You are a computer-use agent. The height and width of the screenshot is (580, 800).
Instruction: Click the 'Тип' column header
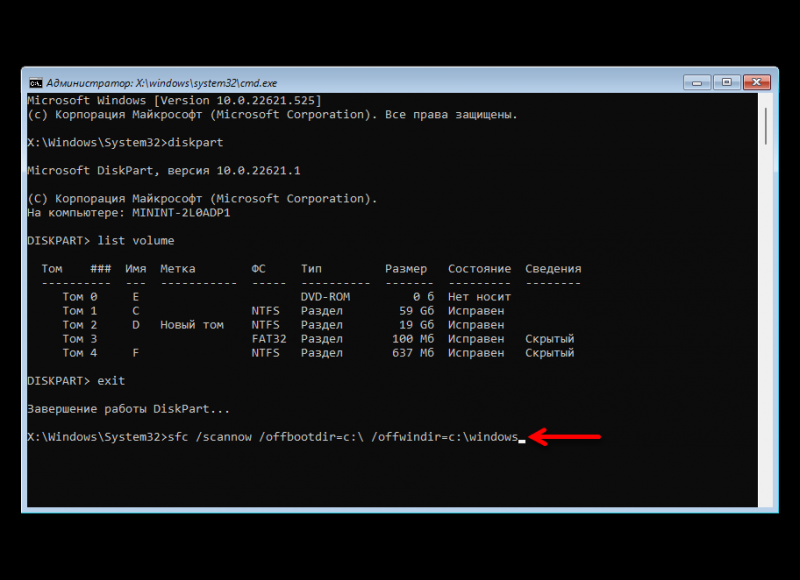pyautogui.click(x=311, y=269)
